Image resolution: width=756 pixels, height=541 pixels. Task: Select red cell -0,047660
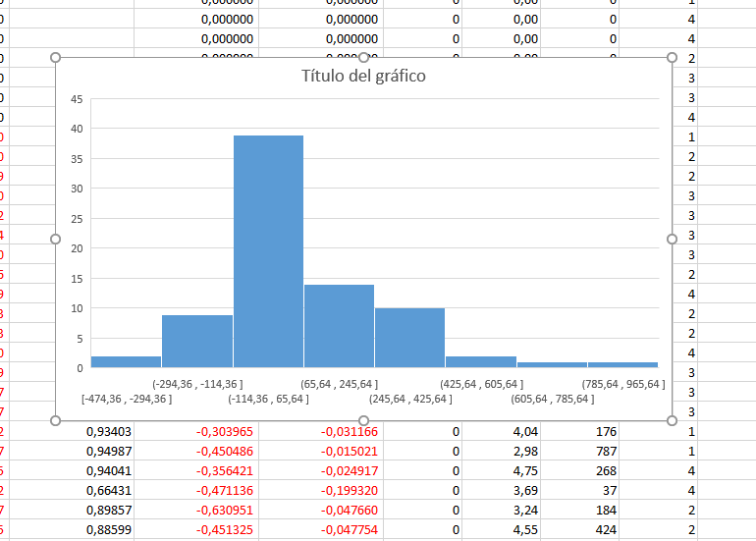(321, 511)
